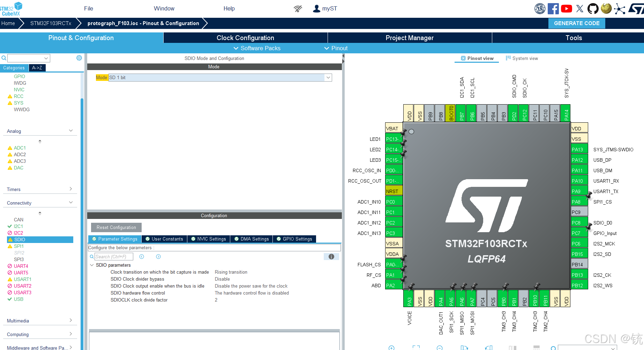Click STM32F103RCTx breadcrumb
This screenshot has height=350, width=644.
(51, 23)
